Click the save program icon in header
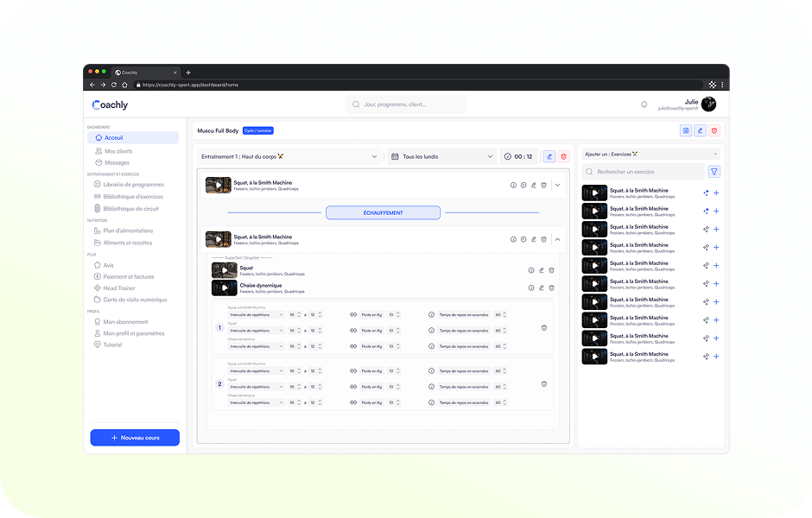 click(x=686, y=130)
